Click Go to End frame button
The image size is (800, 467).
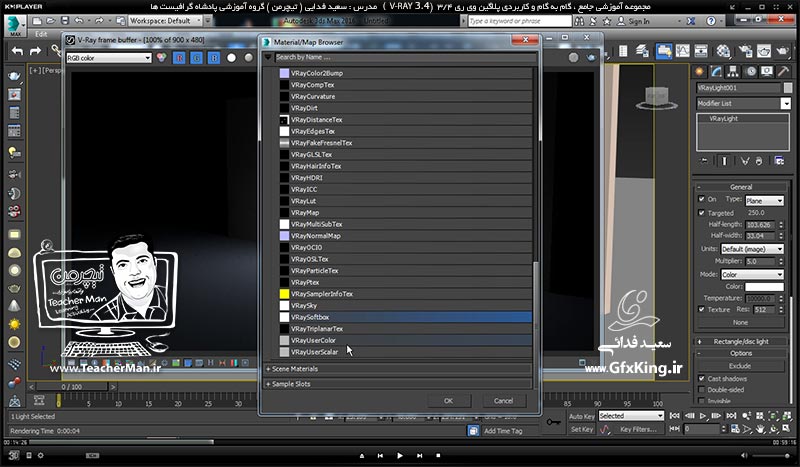(x=731, y=416)
